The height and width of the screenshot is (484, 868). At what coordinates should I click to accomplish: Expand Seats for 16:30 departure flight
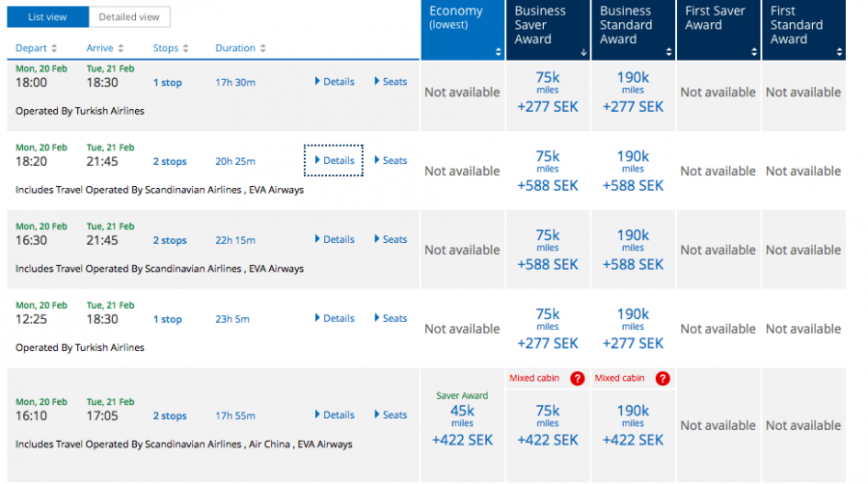pyautogui.click(x=391, y=240)
